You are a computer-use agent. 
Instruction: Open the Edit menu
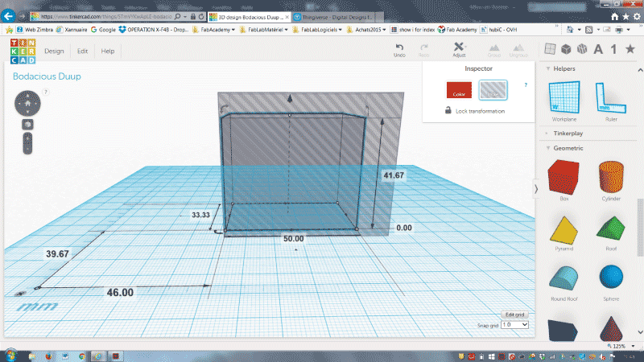pos(82,51)
